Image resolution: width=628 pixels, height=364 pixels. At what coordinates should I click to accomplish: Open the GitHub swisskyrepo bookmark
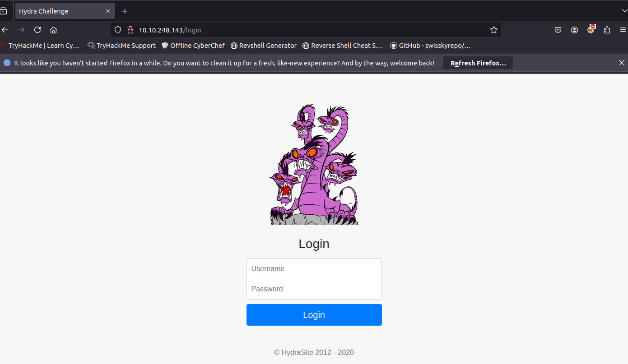click(x=430, y=46)
